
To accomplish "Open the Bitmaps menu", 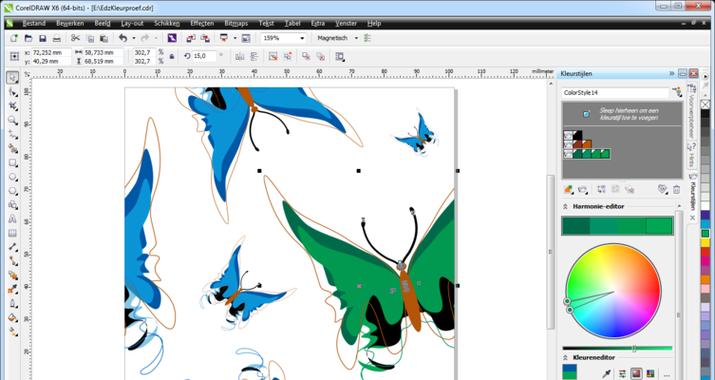I will tap(236, 23).
